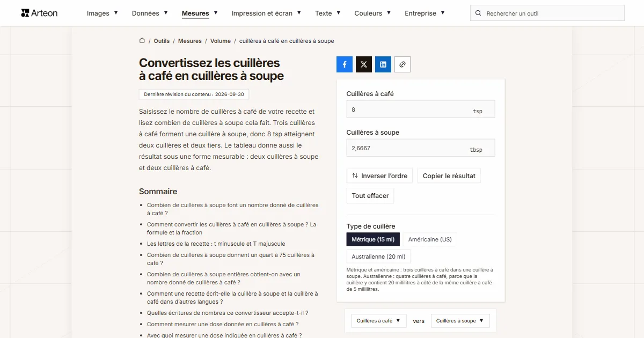Open the Données menu
Image resolution: width=644 pixels, height=338 pixels.
click(x=150, y=13)
